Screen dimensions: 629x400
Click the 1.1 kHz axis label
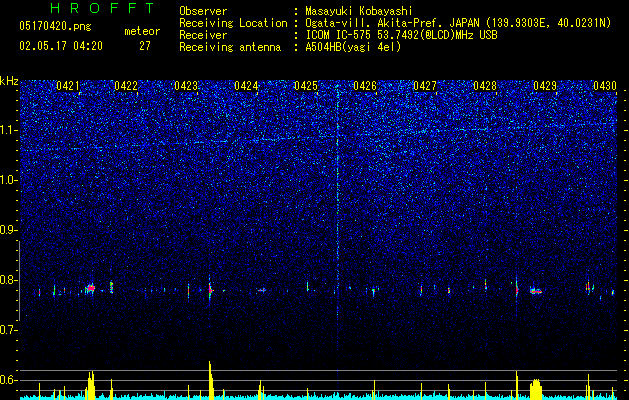tap(8, 130)
